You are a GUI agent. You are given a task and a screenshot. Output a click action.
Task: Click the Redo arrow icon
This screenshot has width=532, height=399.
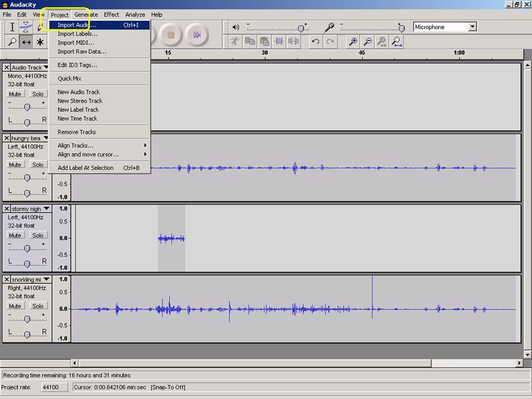330,42
